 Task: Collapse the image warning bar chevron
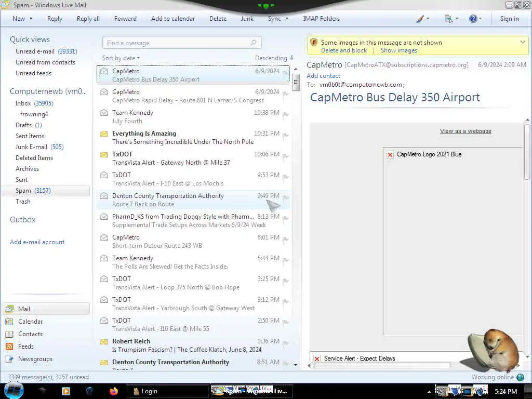click(523, 42)
